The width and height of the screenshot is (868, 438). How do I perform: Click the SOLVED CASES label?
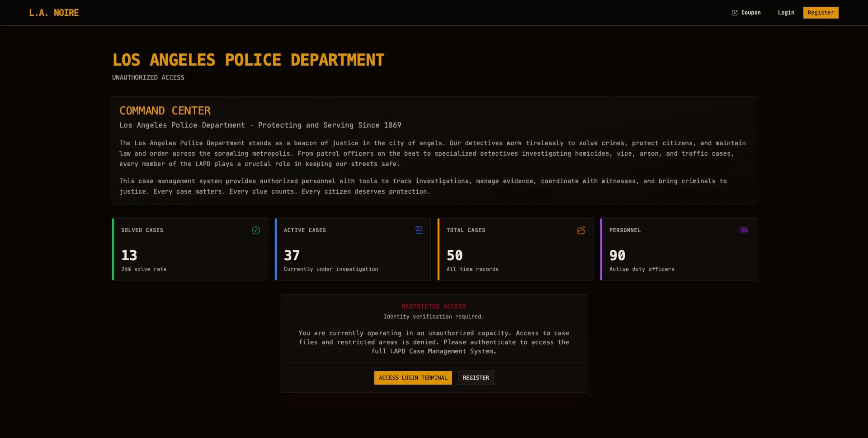(x=142, y=230)
